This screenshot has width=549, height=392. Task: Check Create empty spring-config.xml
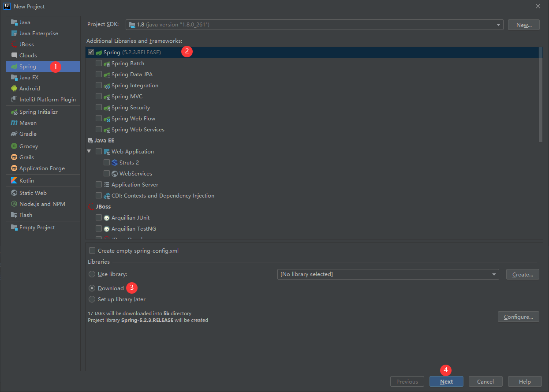92,250
